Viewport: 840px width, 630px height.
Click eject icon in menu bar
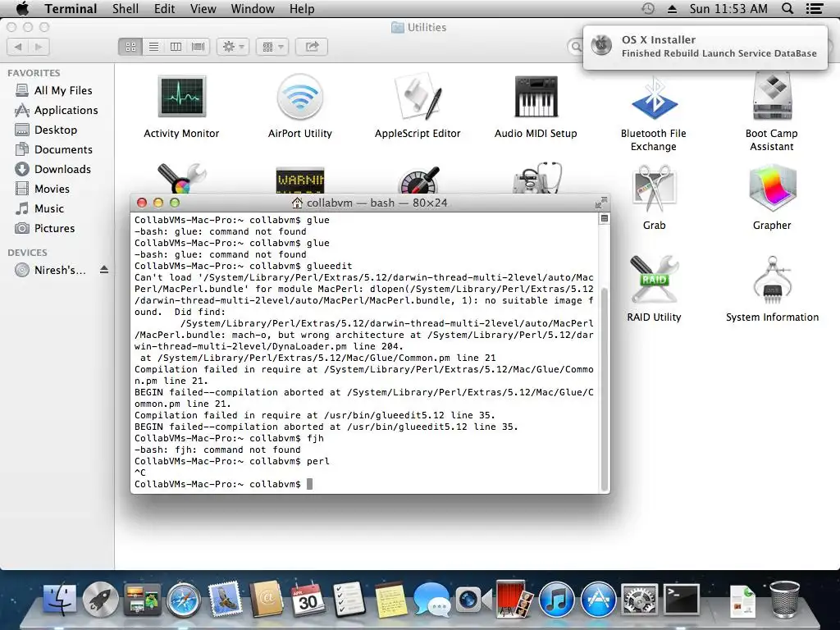point(672,8)
